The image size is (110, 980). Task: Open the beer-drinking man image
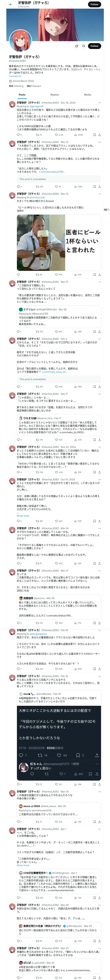[41, 243]
